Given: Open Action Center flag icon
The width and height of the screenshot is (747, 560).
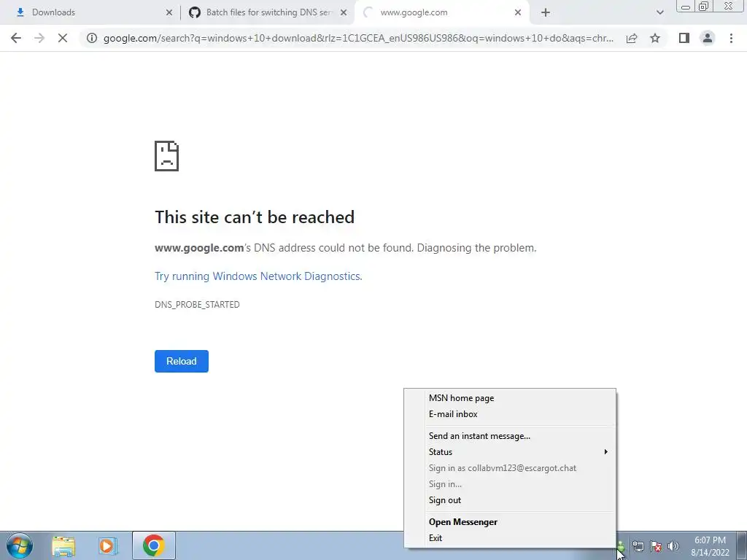Looking at the screenshot, I should point(656,546).
